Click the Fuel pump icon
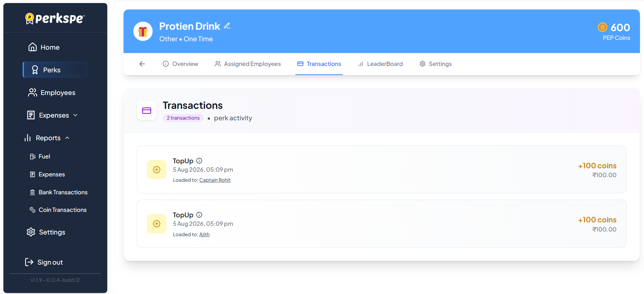The height and width of the screenshot is (294, 644). 32,156
